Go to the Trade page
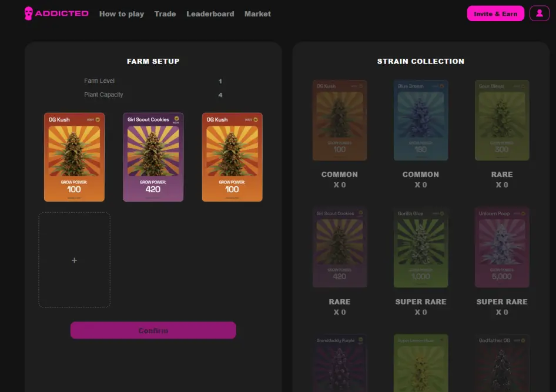The height and width of the screenshot is (392, 556). (165, 14)
